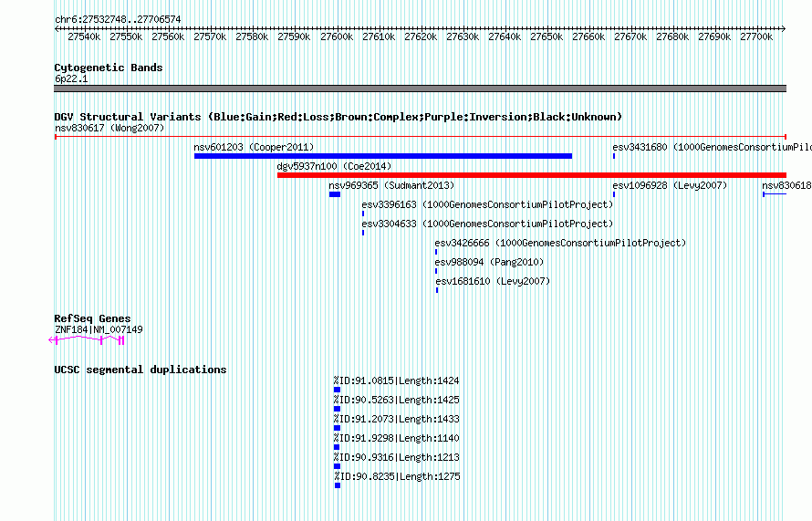812x521 pixels.
Task: Click the 27700k ruler tick label
Action: pos(756,36)
